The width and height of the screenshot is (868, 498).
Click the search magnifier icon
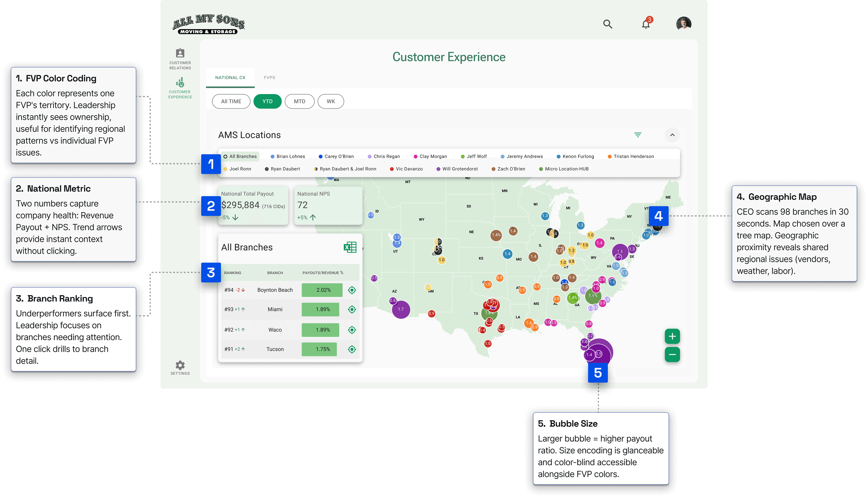(607, 24)
